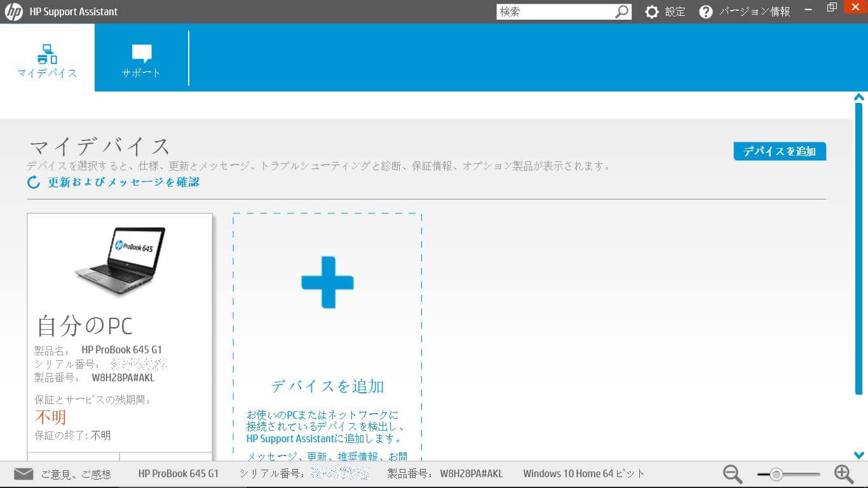Click 保証の終了: 不明 text
Viewport: 868px width, 488px height.
(x=72, y=436)
